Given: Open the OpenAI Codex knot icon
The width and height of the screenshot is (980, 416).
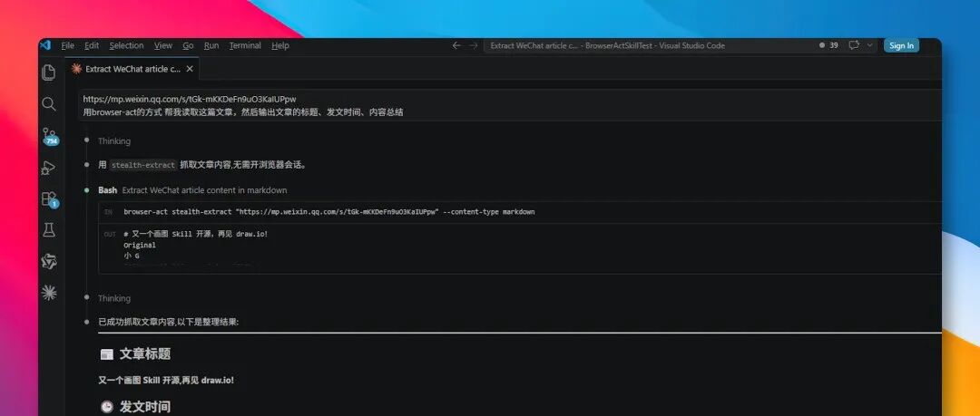Looking at the screenshot, I should [49, 261].
